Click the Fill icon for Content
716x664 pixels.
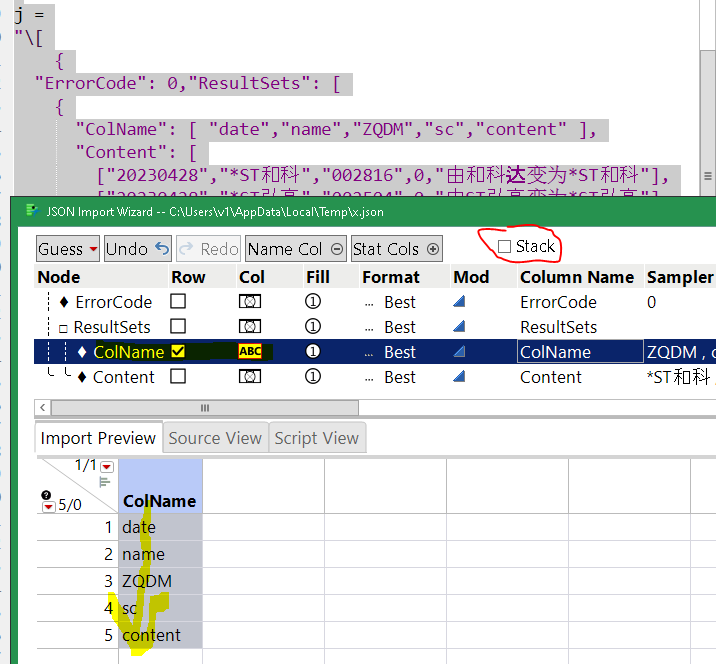click(313, 376)
